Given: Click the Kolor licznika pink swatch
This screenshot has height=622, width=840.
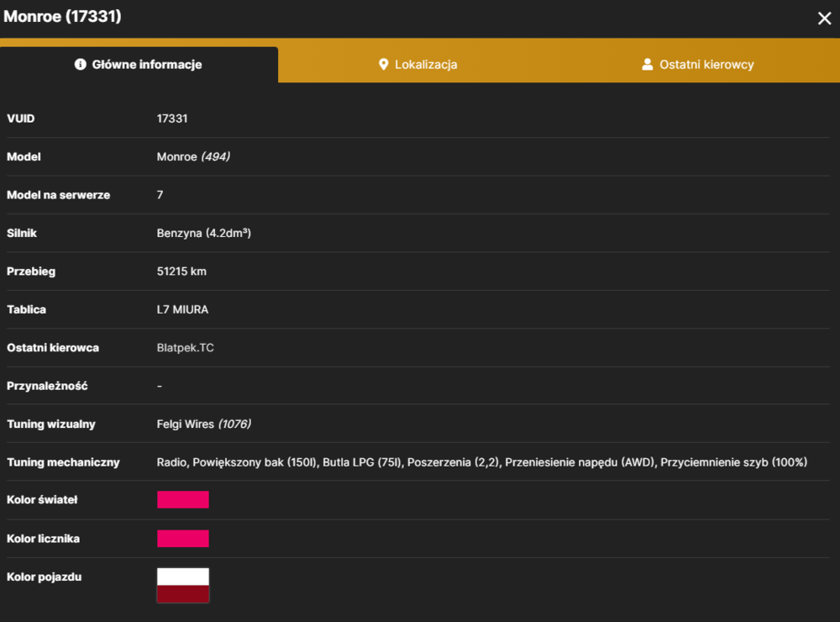Looking at the screenshot, I should (182, 538).
